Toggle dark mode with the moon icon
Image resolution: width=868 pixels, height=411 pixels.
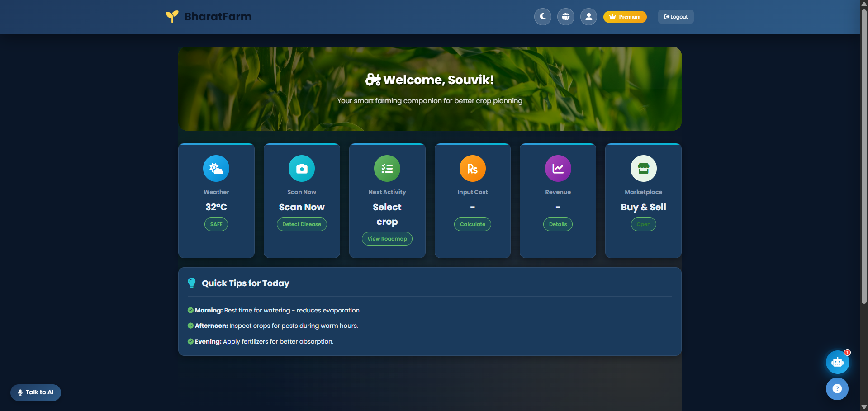pyautogui.click(x=542, y=17)
